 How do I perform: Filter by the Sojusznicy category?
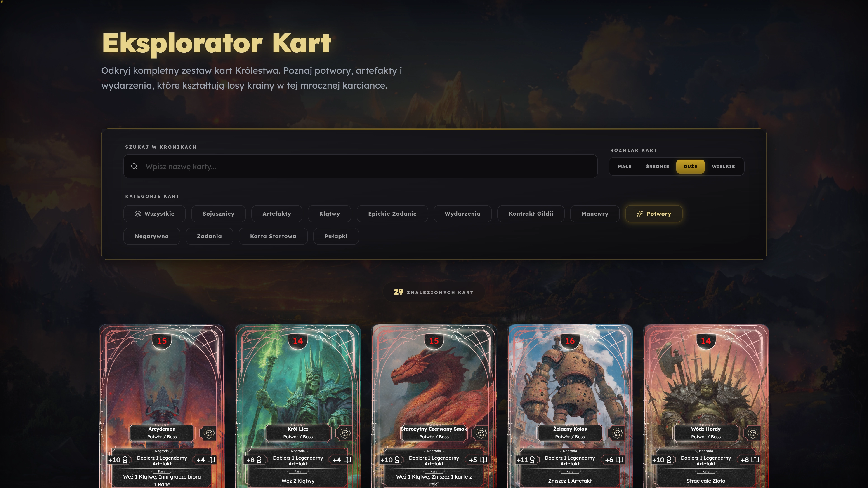coord(218,213)
